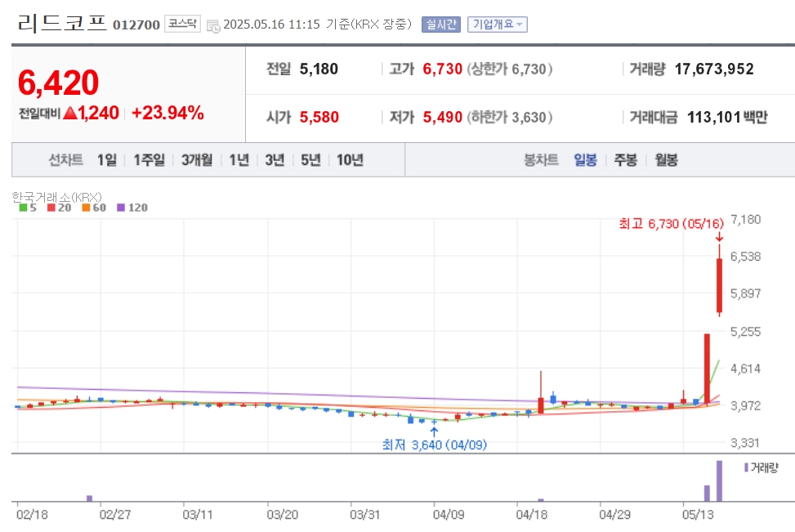Select the 1주일 line chart period
The width and height of the screenshot is (795, 532).
[x=149, y=160]
